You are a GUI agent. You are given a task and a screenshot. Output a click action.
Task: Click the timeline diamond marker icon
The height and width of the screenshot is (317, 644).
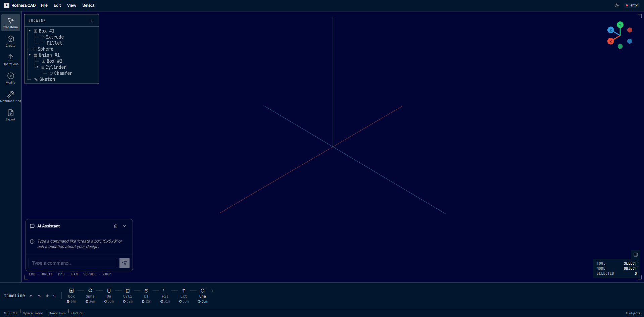pyautogui.click(x=47, y=296)
